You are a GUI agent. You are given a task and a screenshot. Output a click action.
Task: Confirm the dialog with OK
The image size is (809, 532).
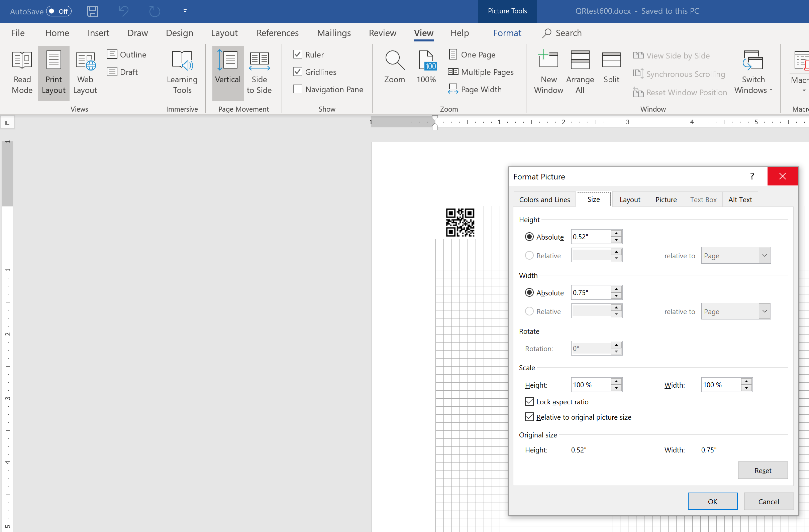[712, 502]
